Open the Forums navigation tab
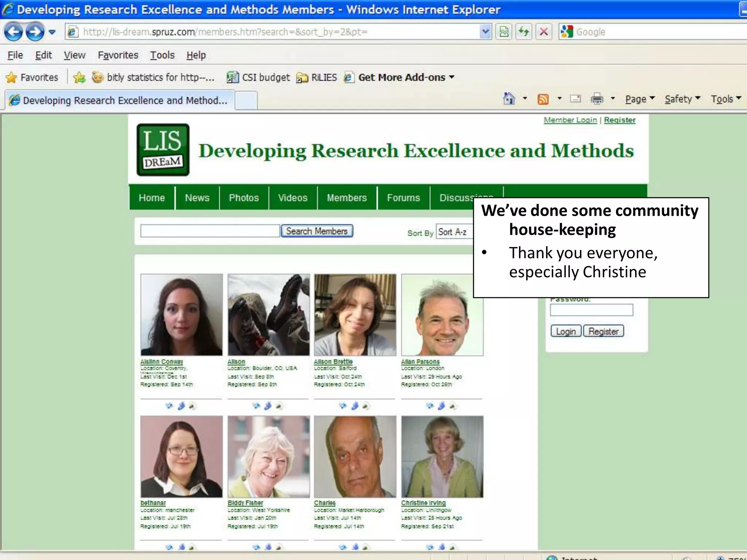747x560 pixels. point(403,198)
